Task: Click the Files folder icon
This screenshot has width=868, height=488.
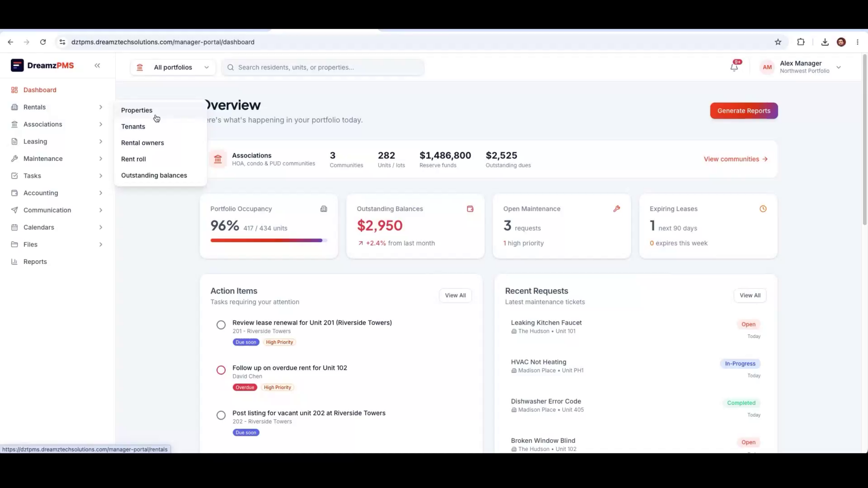Action: [x=14, y=244]
